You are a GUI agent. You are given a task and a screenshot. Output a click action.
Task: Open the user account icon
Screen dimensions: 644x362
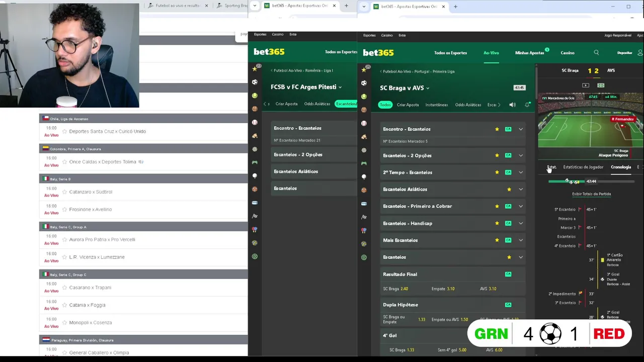click(x=640, y=52)
